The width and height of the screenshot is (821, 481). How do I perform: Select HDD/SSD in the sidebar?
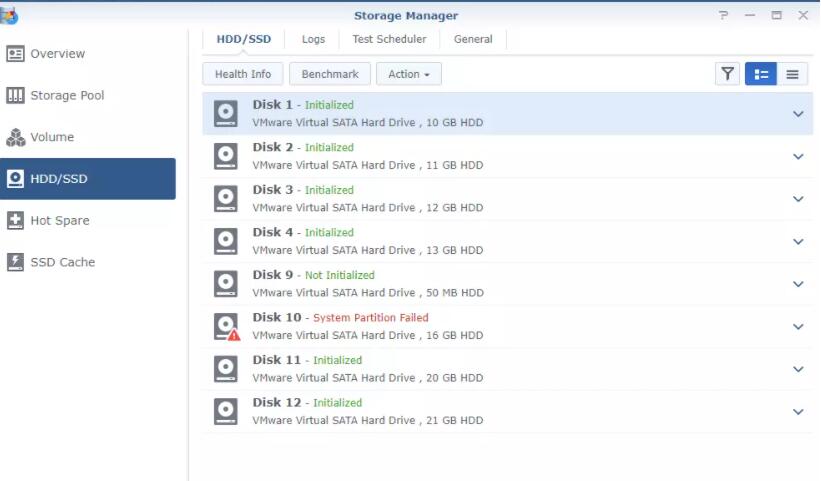88,178
